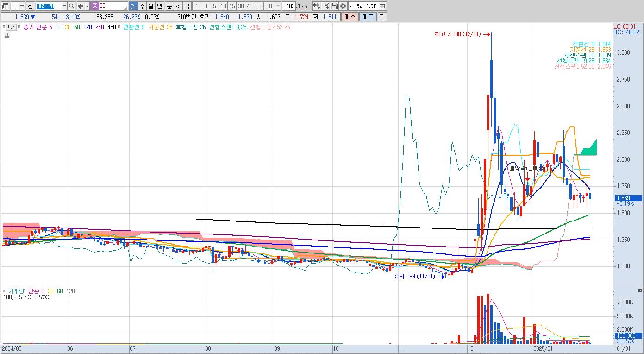Open chart settings gear icon
This screenshot has width=644, height=354.
343,6
